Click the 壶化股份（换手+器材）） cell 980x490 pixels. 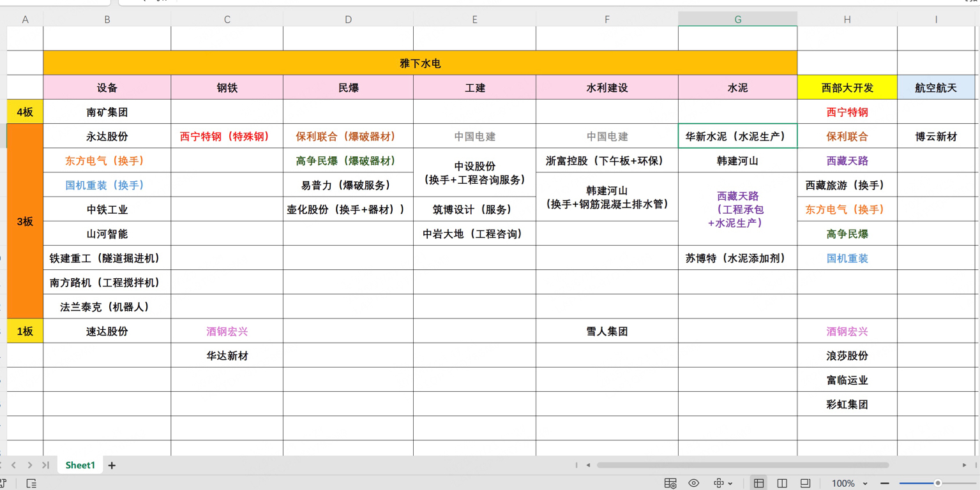(x=349, y=209)
